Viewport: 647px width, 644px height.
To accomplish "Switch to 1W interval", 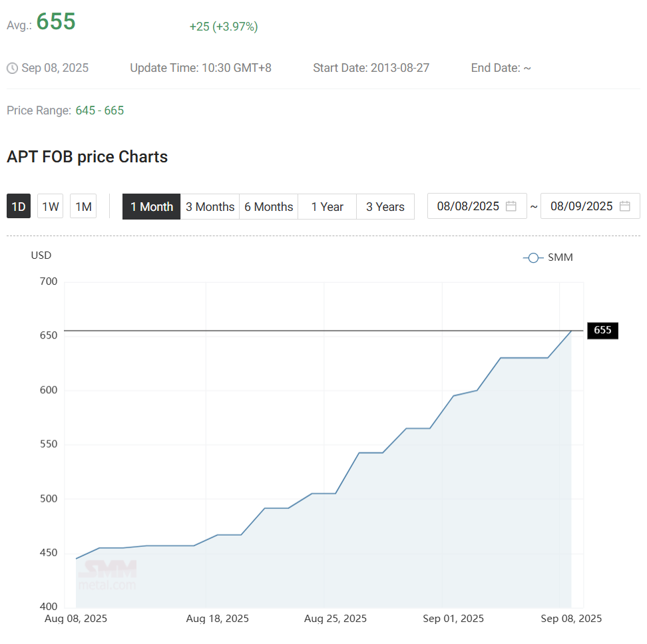I will point(51,207).
